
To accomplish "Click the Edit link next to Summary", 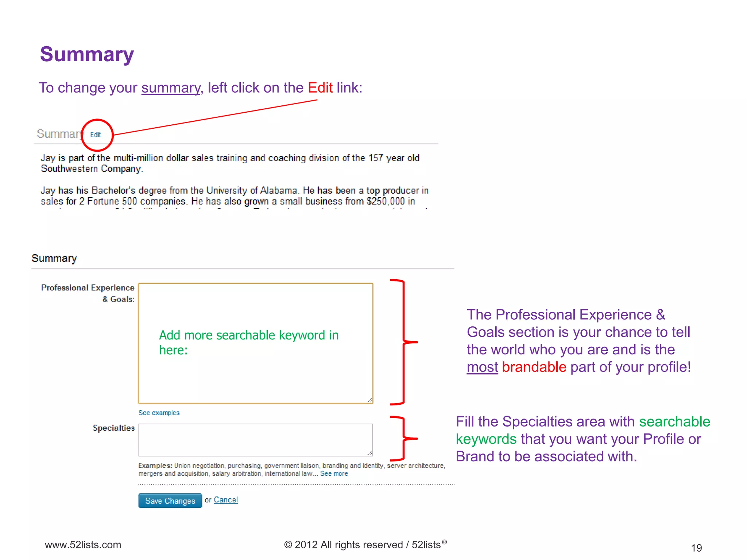I will click(x=96, y=135).
